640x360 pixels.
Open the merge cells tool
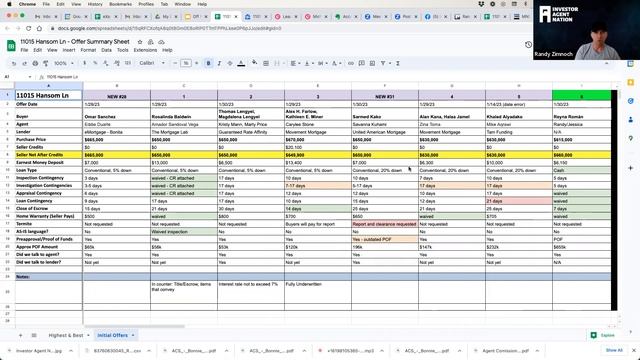(277, 63)
